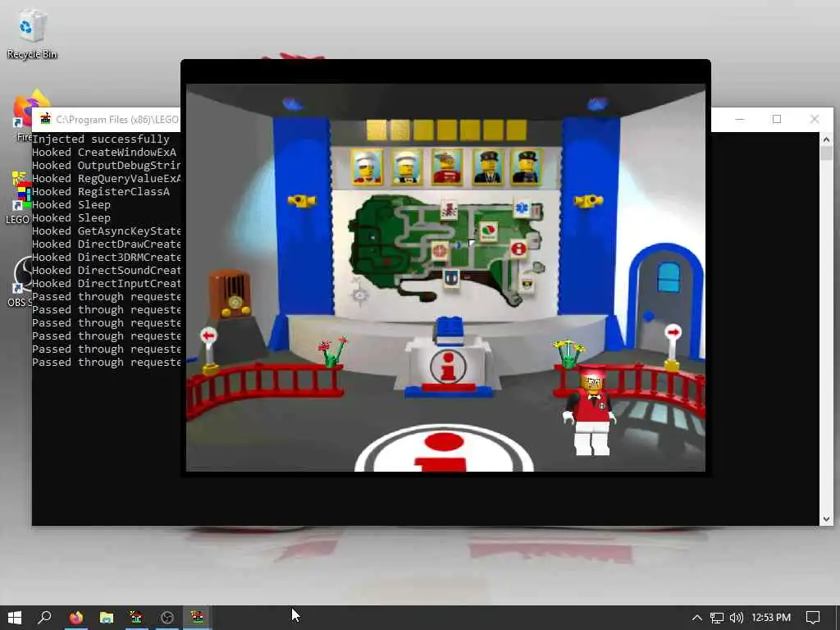840x630 pixels.
Task: Minimize the console window
Action: tap(740, 119)
